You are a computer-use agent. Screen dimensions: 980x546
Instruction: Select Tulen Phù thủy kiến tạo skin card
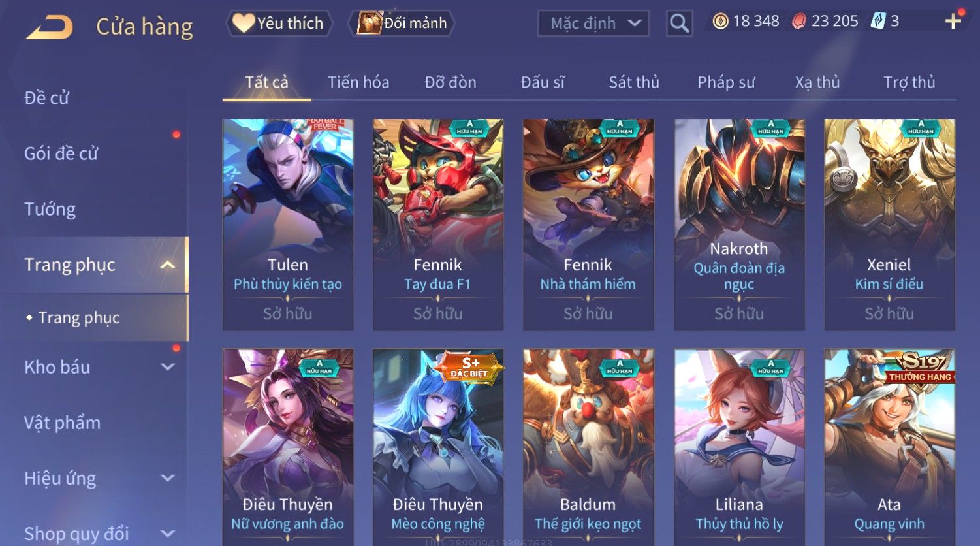[x=288, y=224]
